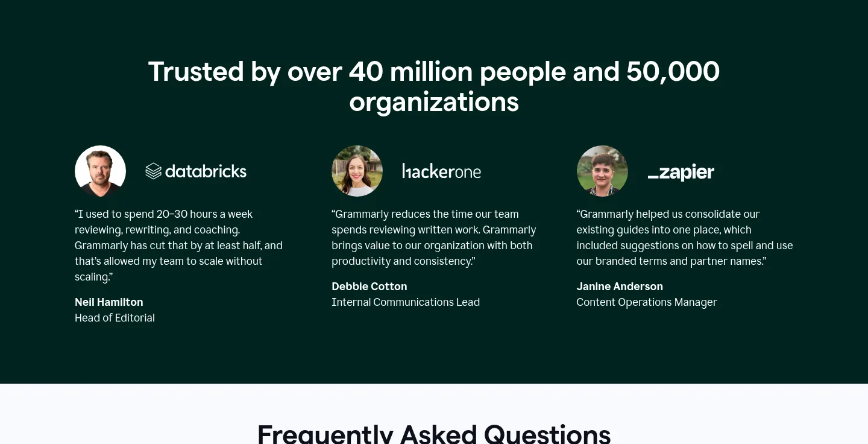Click Debbie Cotton's profile photo
868x444 pixels.
[357, 171]
